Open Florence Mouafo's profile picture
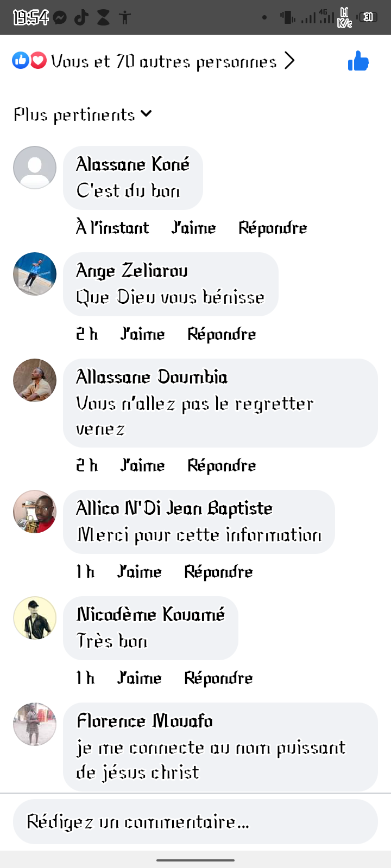391x868 pixels. coord(35,724)
